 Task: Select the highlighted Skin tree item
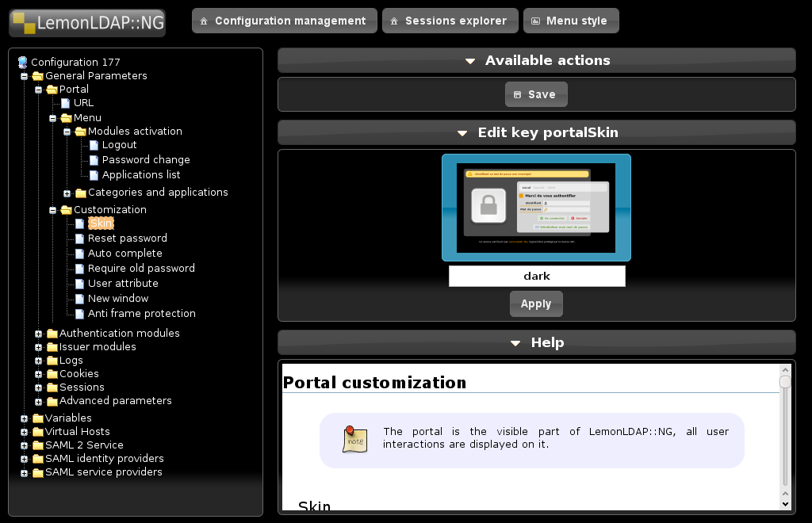tap(101, 223)
